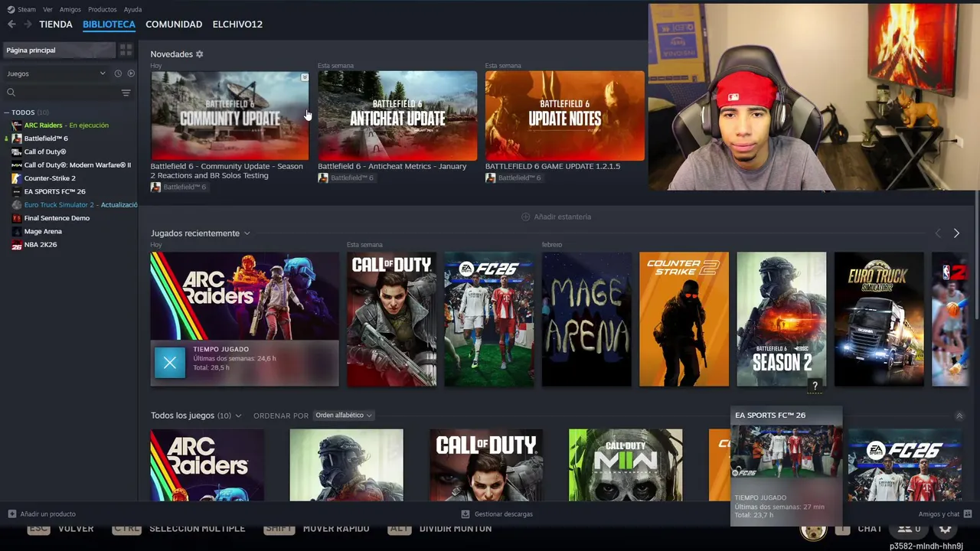
Task: Open the COMUNIDAD tab
Action: pos(174,24)
